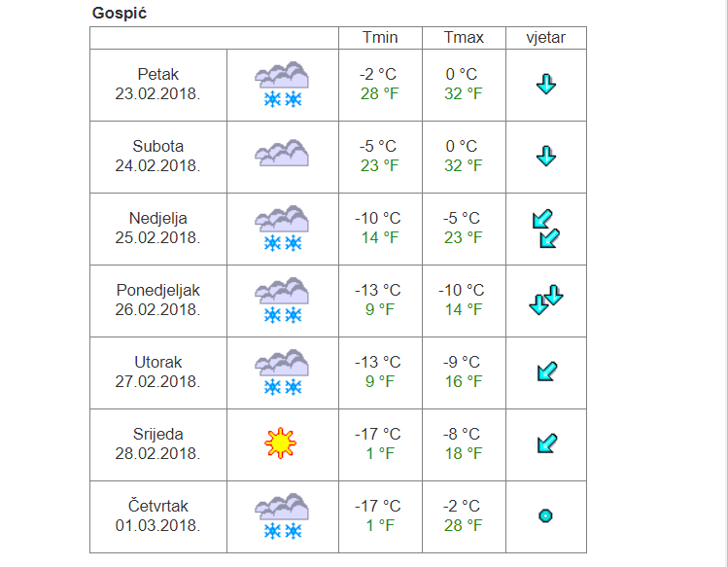
Task: Click the -17 °C Tmin value for Srijeda
Action: coord(378,434)
